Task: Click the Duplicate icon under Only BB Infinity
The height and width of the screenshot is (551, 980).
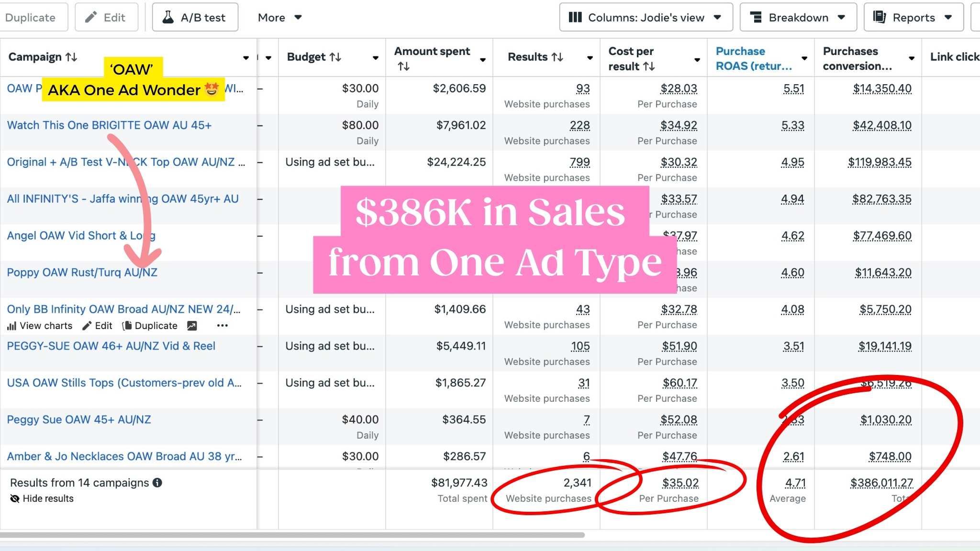Action: click(127, 326)
